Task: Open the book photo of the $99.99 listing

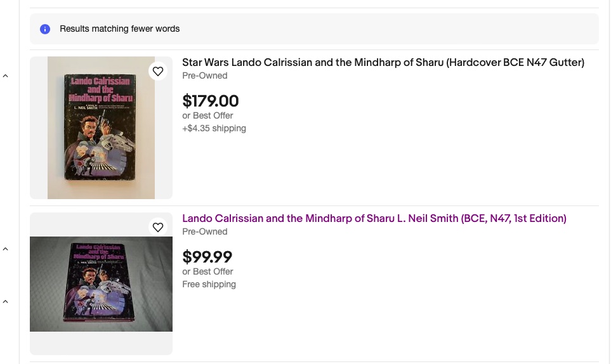Action: (101, 283)
